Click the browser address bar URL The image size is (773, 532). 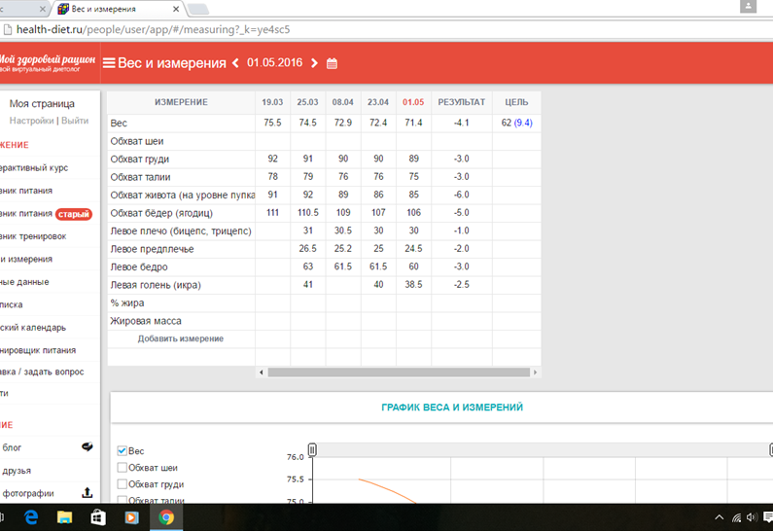click(146, 30)
